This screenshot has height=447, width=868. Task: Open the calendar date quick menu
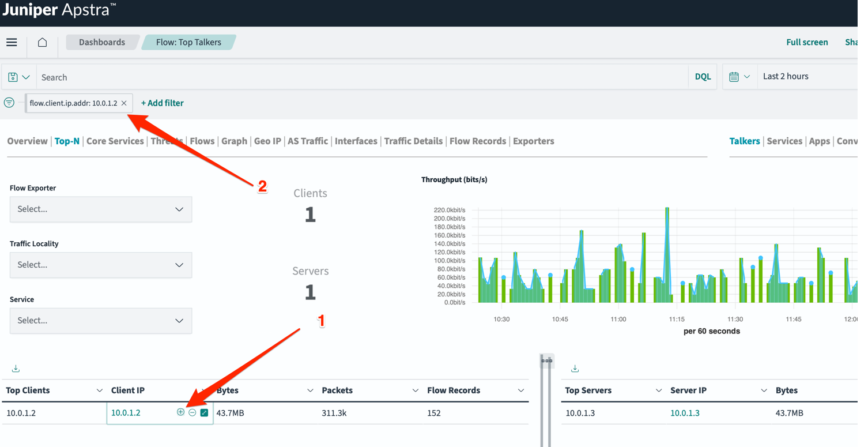(x=739, y=77)
